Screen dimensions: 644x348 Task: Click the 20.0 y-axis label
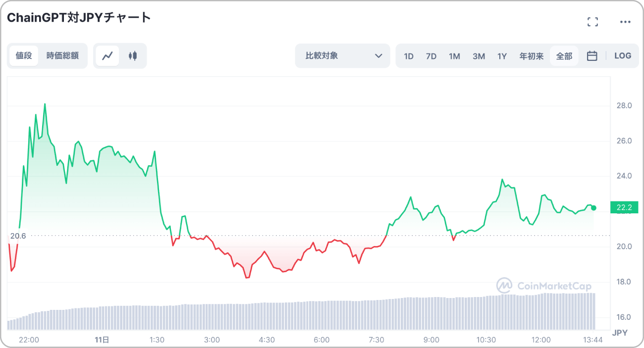tap(624, 247)
